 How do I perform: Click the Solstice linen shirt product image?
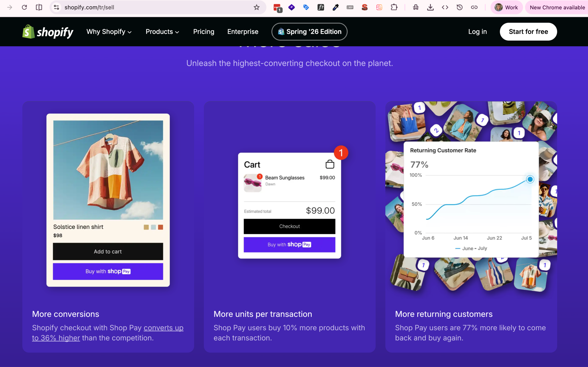coord(108,170)
